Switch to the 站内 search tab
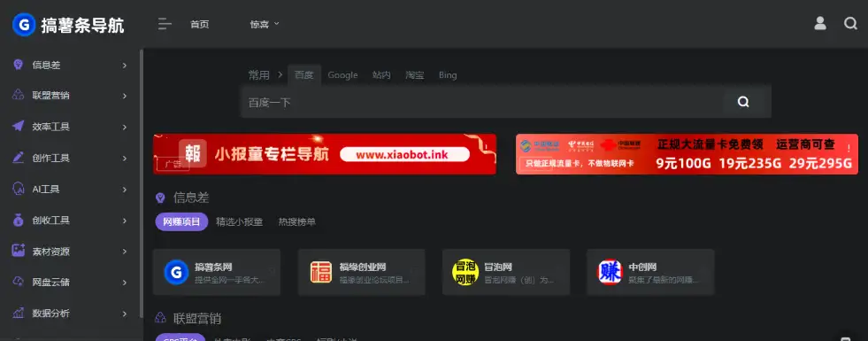Image resolution: width=868 pixels, height=341 pixels. 381,75
